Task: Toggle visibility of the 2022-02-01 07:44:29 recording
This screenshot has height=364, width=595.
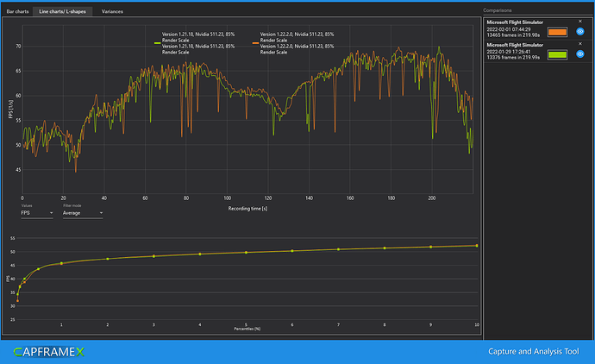Action: (x=580, y=32)
